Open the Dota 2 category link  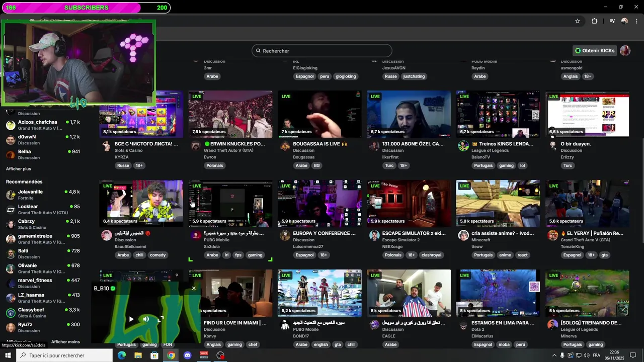coord(477,329)
